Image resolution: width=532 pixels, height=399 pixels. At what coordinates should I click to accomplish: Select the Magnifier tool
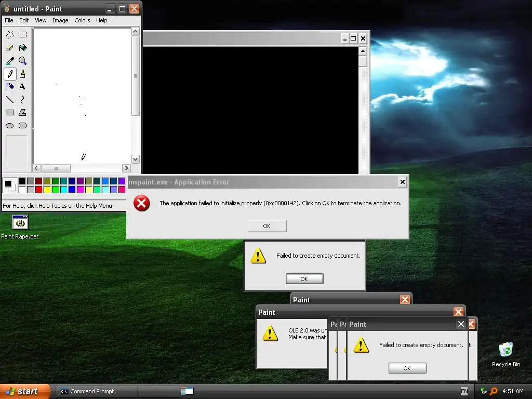click(x=23, y=61)
